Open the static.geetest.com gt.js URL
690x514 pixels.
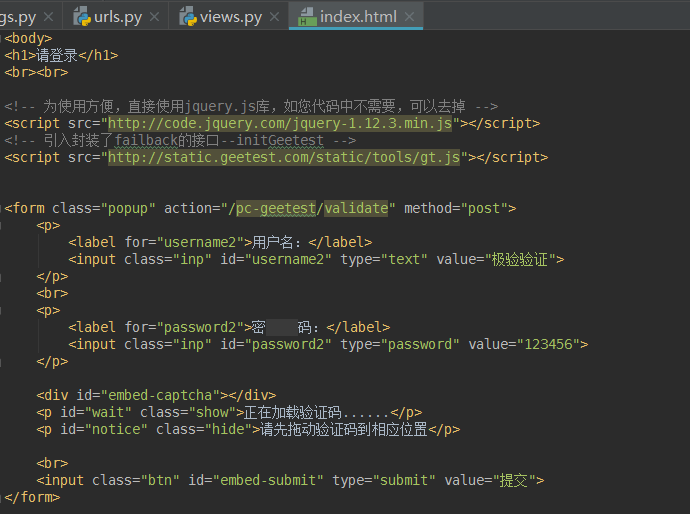pyautogui.click(x=284, y=157)
